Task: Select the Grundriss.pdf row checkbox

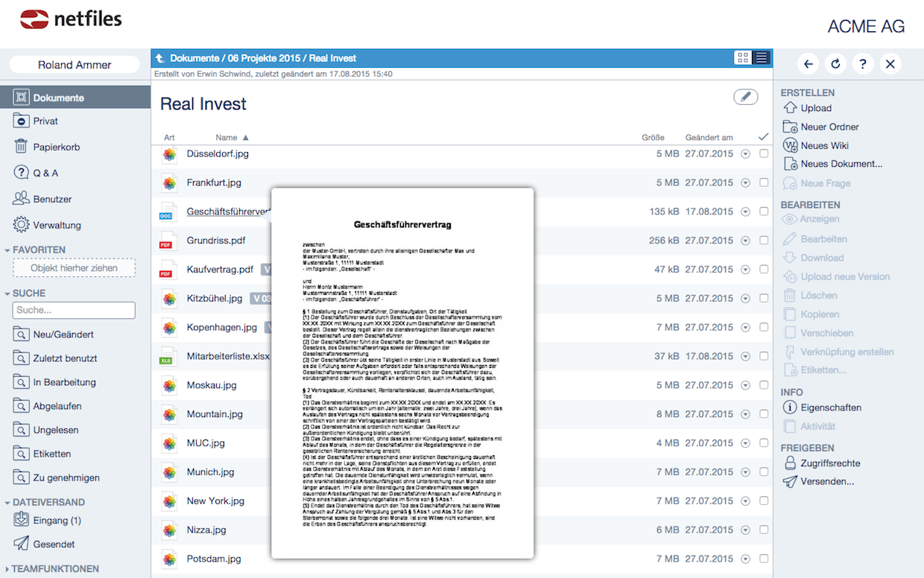Action: [x=763, y=241]
